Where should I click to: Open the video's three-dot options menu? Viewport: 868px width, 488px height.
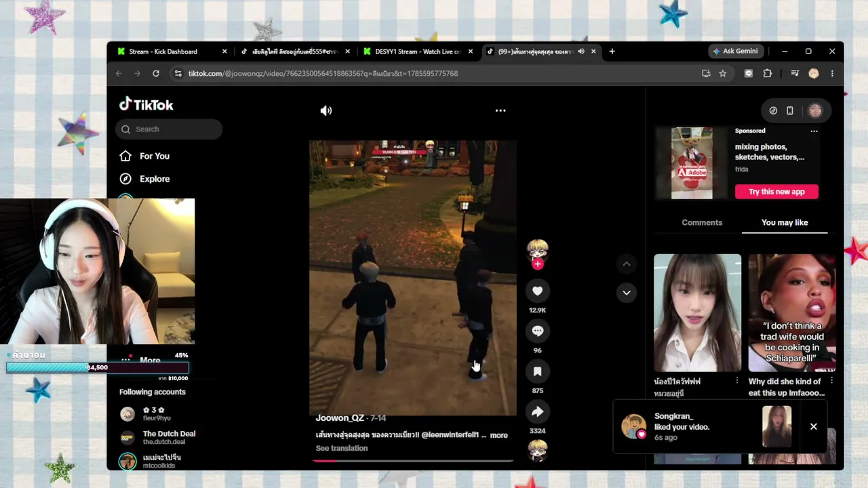point(500,110)
